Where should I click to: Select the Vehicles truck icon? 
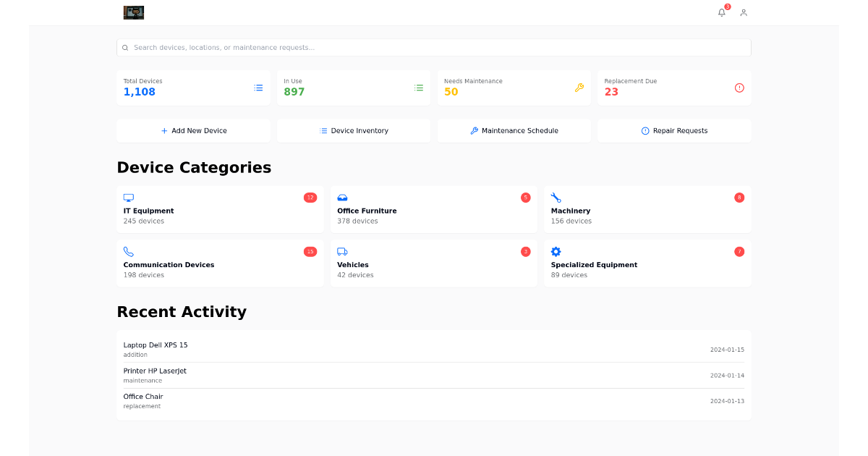click(x=342, y=251)
